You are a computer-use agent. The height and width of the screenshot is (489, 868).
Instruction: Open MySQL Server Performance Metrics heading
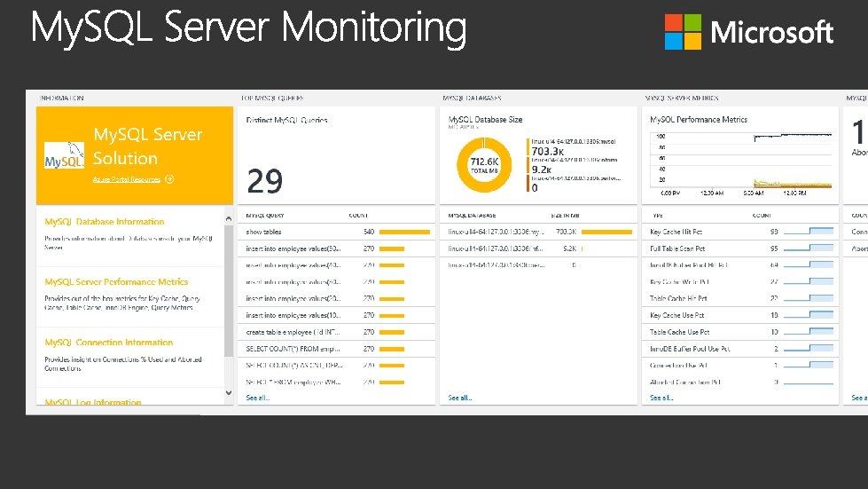tap(116, 282)
